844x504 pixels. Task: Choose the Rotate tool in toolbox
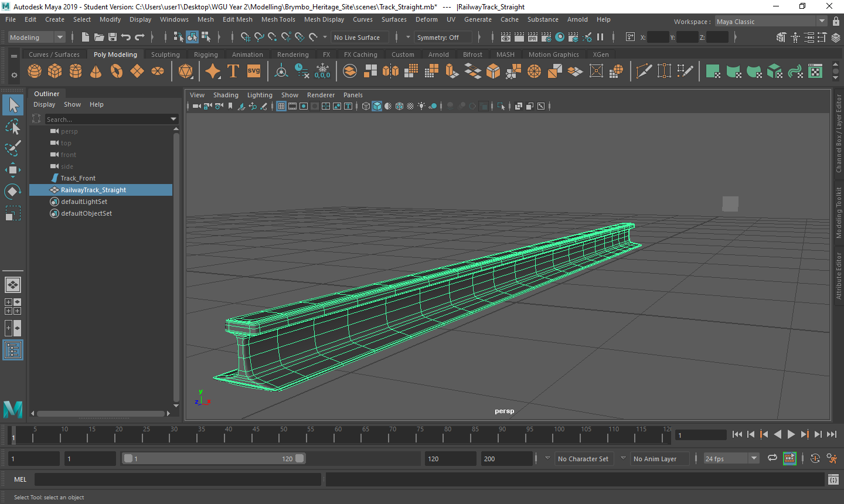(13, 192)
